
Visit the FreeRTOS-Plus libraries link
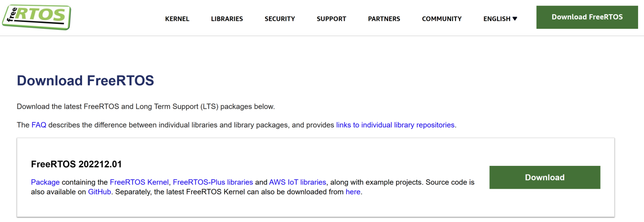click(213, 182)
